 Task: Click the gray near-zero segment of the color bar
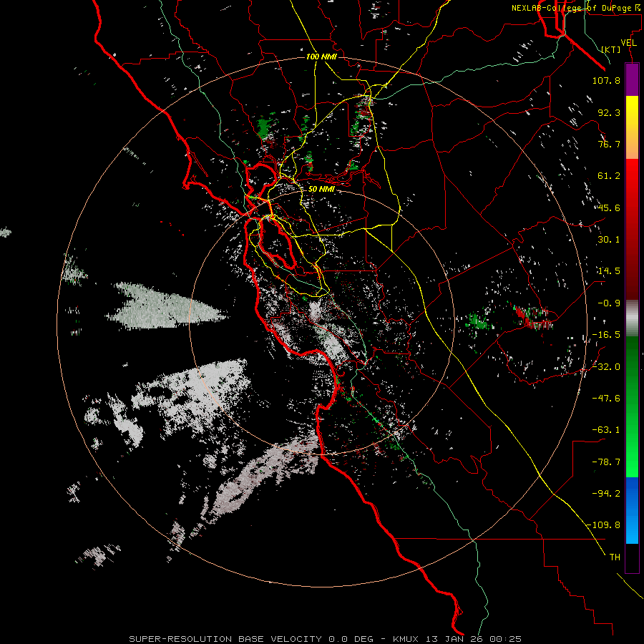[632, 318]
